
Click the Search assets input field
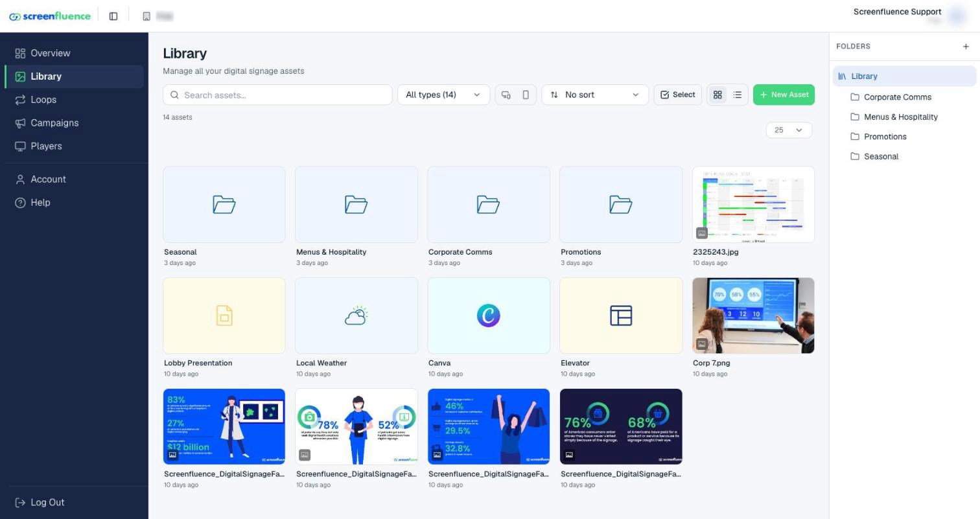(277, 95)
